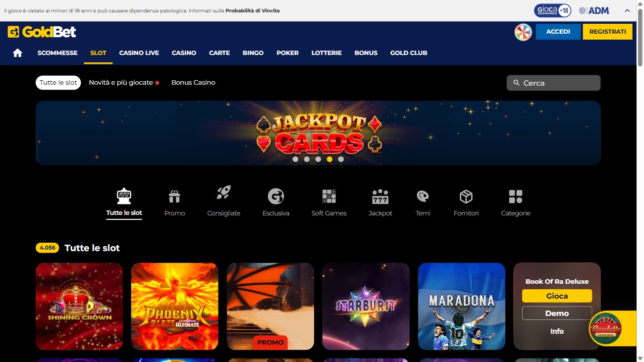Click the Gioca Responsabile +18 badge
Viewport: 644px width, 362px height.
pyautogui.click(x=553, y=10)
